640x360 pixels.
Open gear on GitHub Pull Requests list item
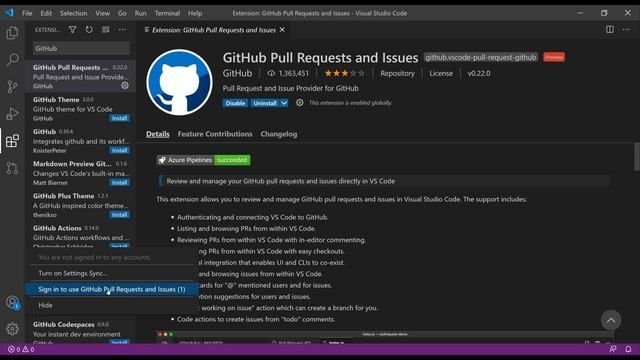pos(125,85)
